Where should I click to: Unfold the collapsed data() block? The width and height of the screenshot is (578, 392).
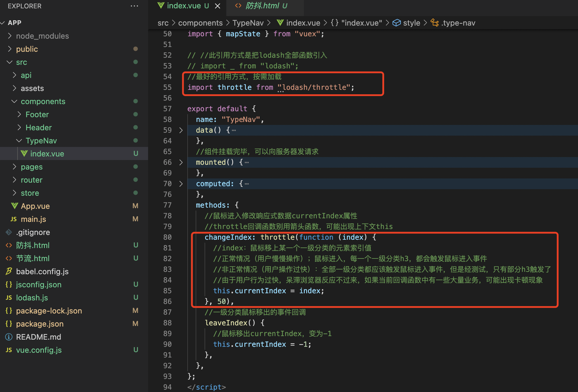(181, 130)
